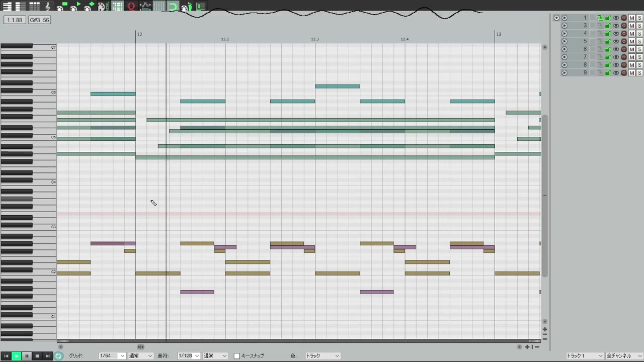Screen dimensions: 644x362
Task: Open the 全チャンネル channel selector
Action: (624, 356)
